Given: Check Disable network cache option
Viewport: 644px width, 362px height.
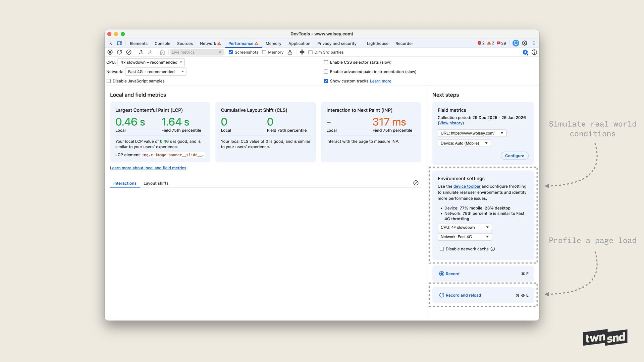Looking at the screenshot, I should click(442, 249).
